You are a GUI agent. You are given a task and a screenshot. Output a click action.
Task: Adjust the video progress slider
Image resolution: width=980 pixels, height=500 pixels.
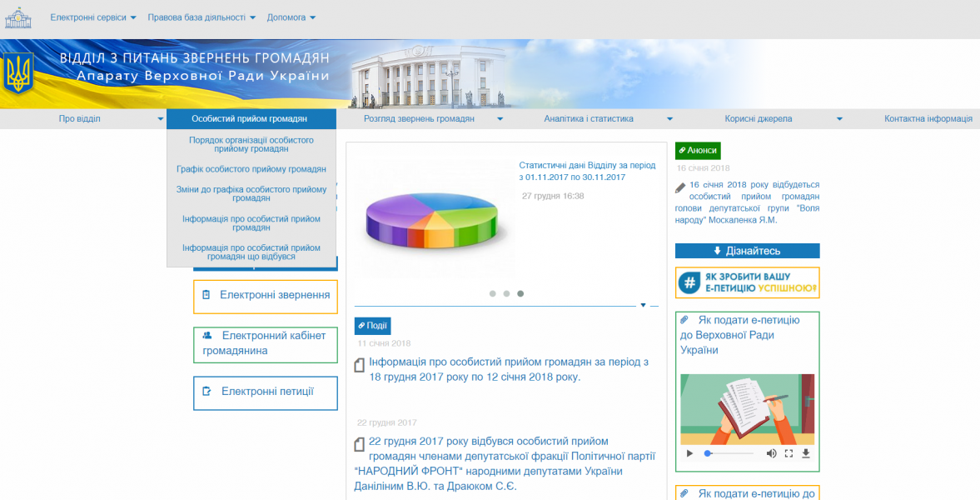(x=729, y=453)
